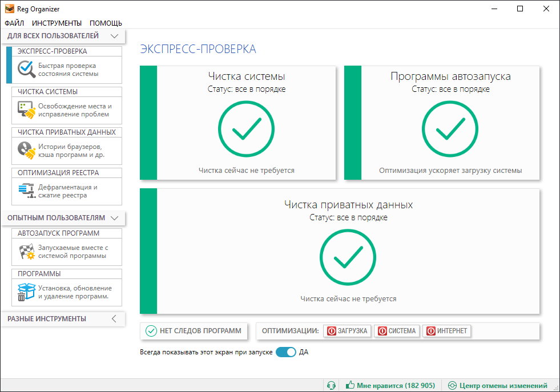Viewport: 560px width, 392px height.
Task: Click the НЕТ СЛЕДОВ ПРОГРАММ button
Action: coord(194,331)
